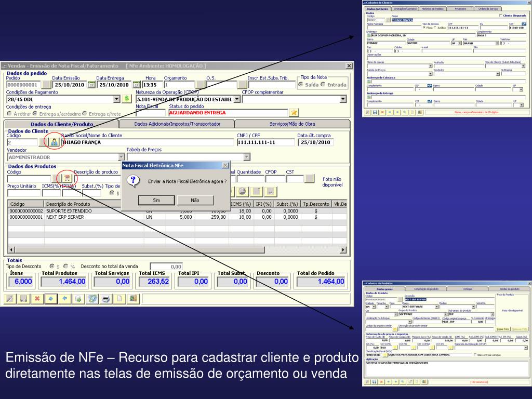The height and width of the screenshot is (399, 532).
Task: Click the NCM lookup icon in Cadastro de Produtos
Action: [x=385, y=355]
